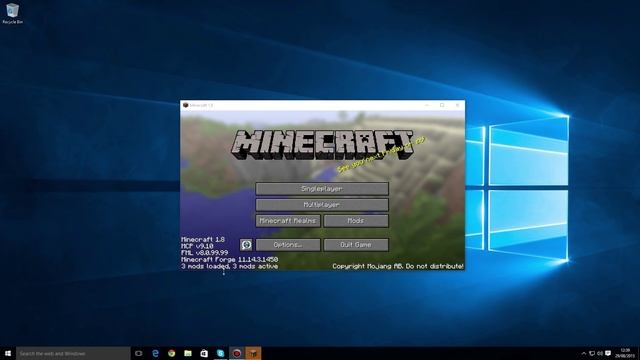Click Quit Game button
The width and height of the screenshot is (640, 360).
tap(356, 245)
